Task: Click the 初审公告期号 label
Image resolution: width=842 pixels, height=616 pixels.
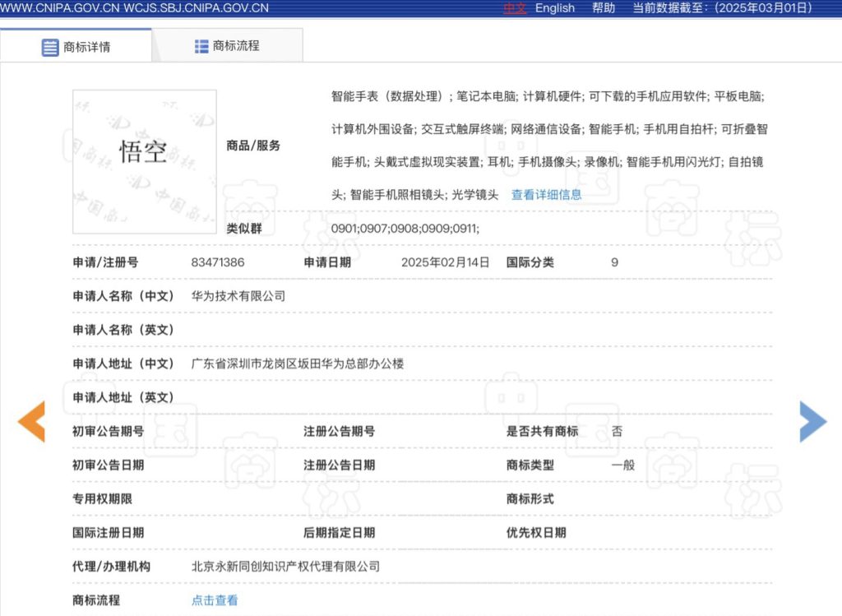Action: click(108, 431)
